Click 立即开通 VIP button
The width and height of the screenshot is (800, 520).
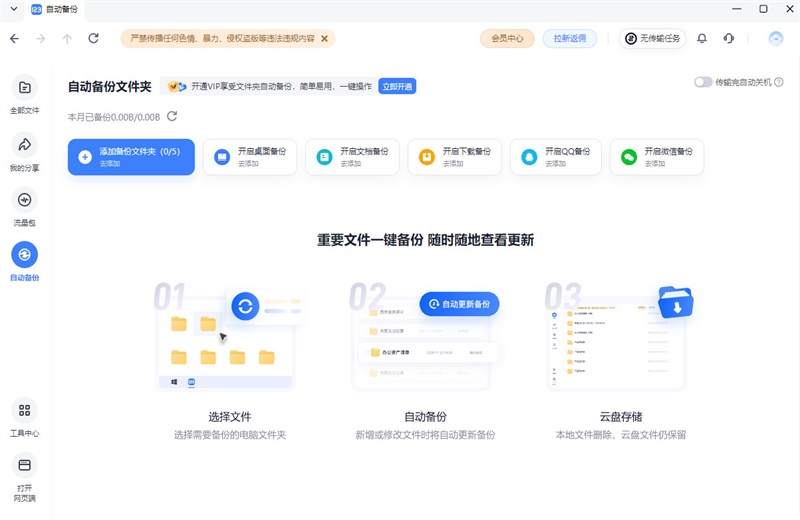pyautogui.click(x=397, y=87)
